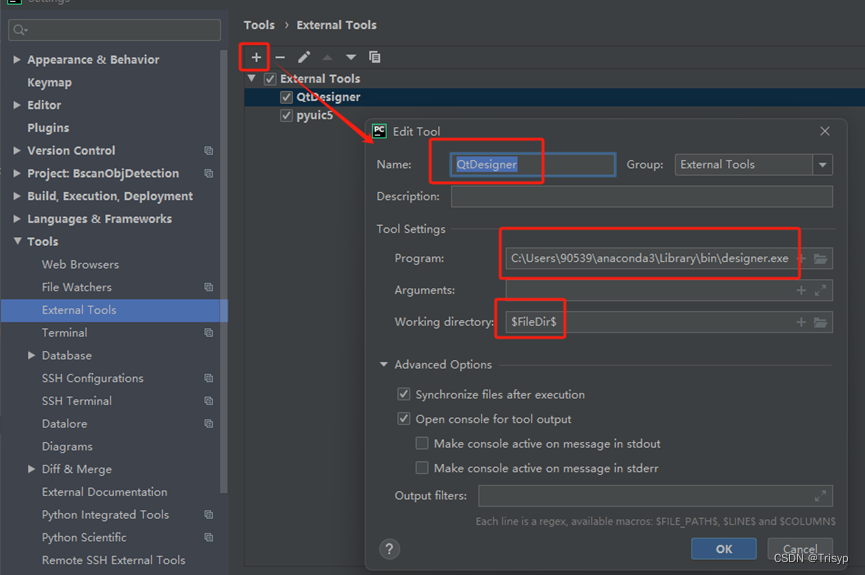The image size is (865, 575).
Task: Move tool down with down arrow icon
Action: (x=351, y=57)
